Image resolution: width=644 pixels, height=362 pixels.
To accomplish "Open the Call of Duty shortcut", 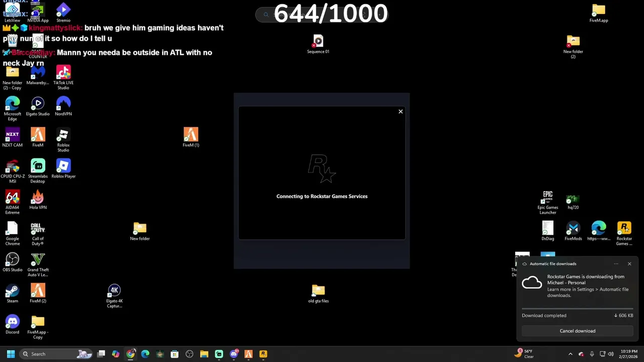I will [x=38, y=234].
